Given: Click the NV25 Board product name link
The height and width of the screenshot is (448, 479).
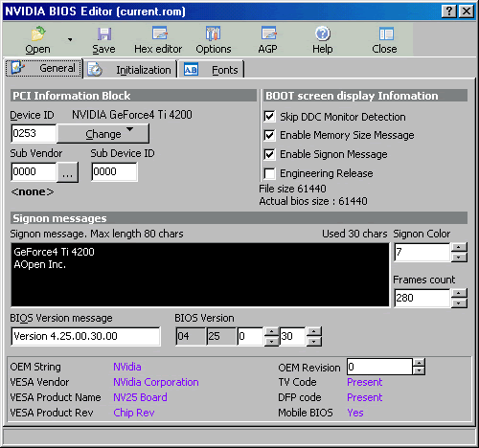Looking at the screenshot, I should point(140,397).
